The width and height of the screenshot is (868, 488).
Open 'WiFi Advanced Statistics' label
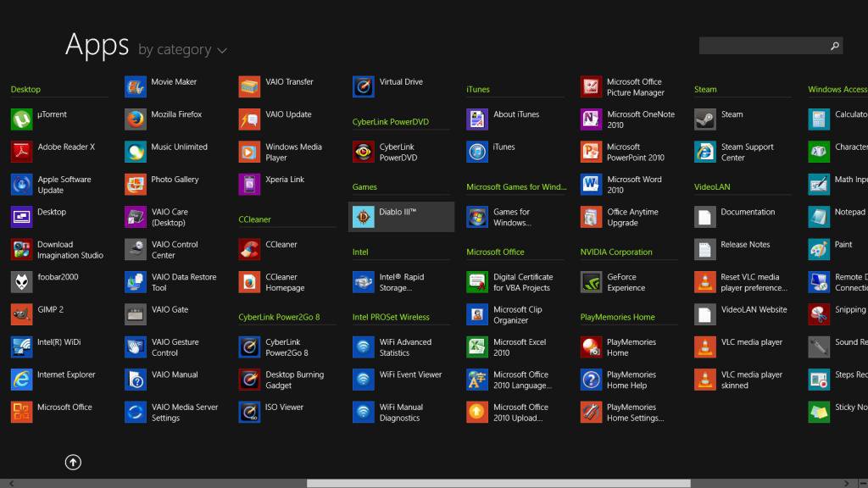405,347
